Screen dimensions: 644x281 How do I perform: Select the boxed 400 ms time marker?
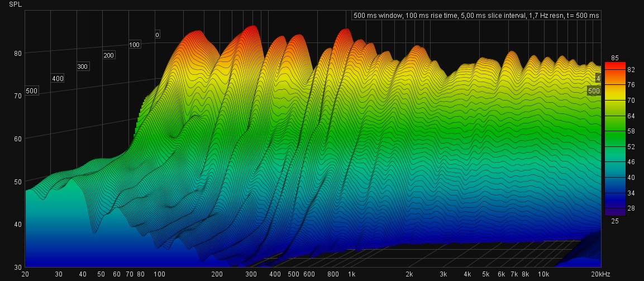(x=58, y=78)
